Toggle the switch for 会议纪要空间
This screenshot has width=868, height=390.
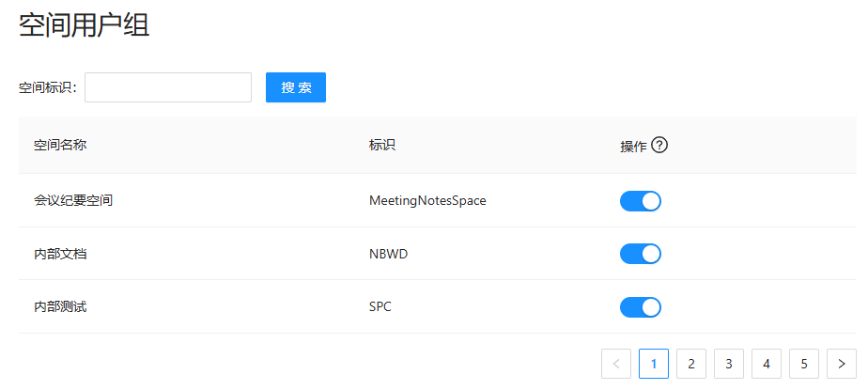click(x=641, y=201)
